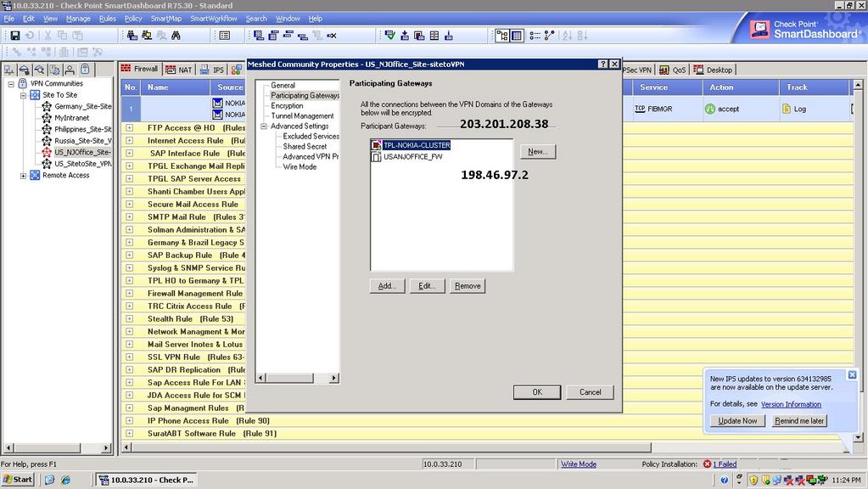
Task: Switch to the IPS tab
Action: [x=212, y=70]
